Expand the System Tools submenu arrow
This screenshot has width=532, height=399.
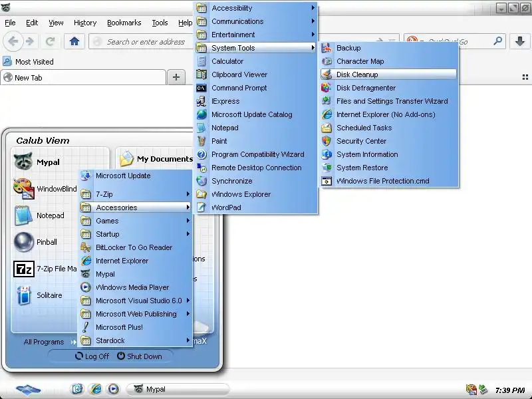[x=313, y=48]
